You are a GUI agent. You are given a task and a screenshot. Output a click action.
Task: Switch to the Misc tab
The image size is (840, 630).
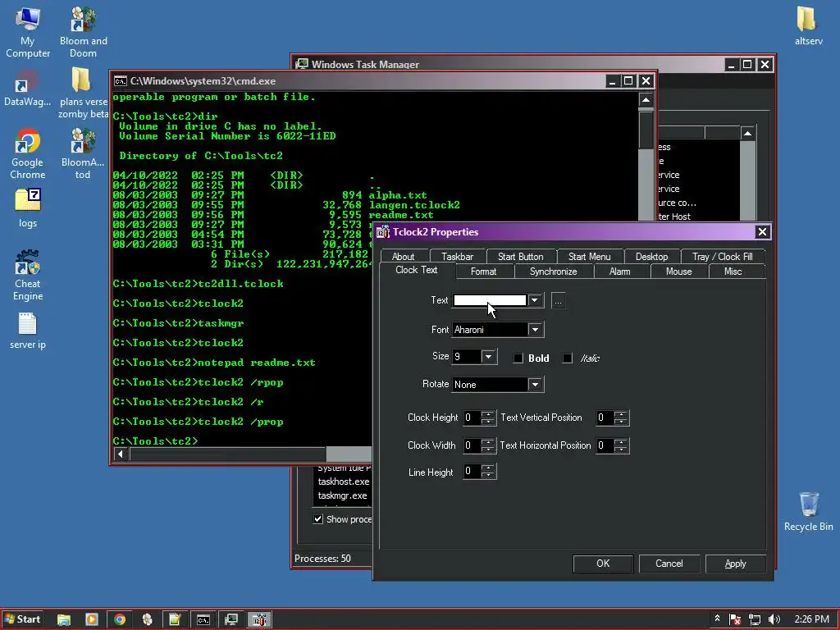click(x=733, y=272)
